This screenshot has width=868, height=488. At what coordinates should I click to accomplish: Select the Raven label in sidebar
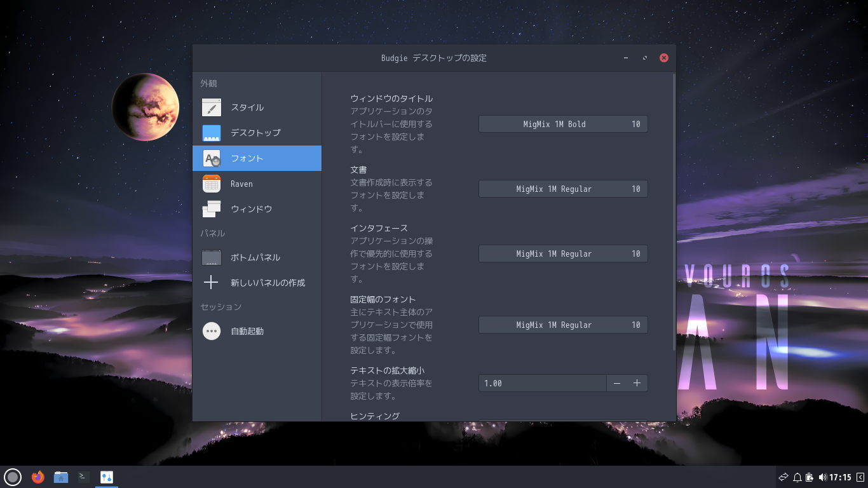click(241, 184)
